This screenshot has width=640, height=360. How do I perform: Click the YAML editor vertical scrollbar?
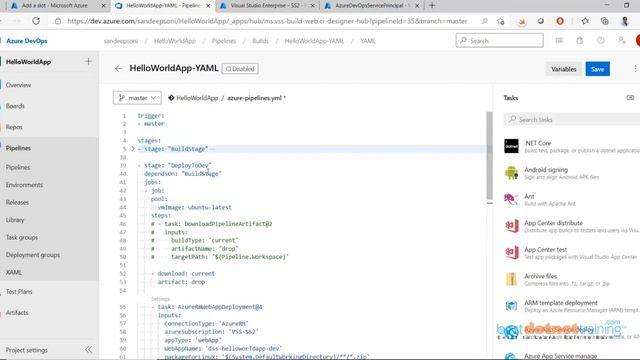pyautogui.click(x=489, y=155)
